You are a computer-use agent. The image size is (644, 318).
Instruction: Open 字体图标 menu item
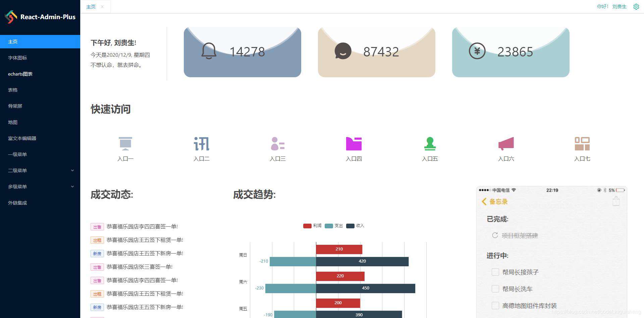40,58
